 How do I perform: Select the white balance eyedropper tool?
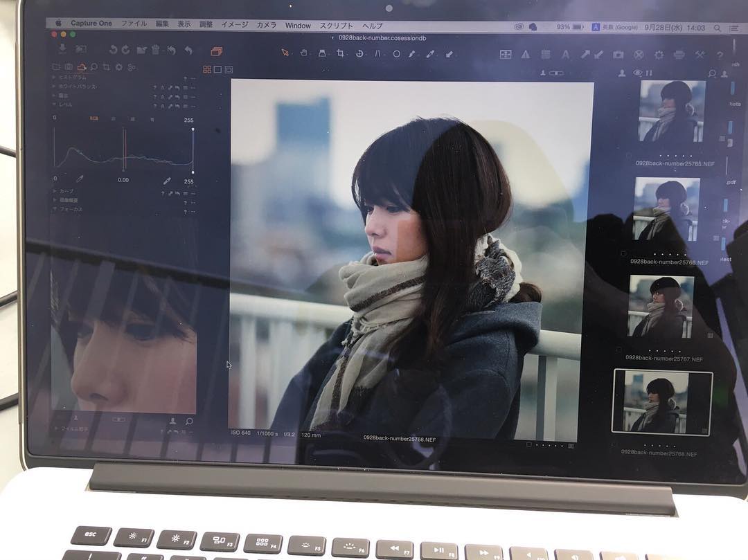coord(430,54)
